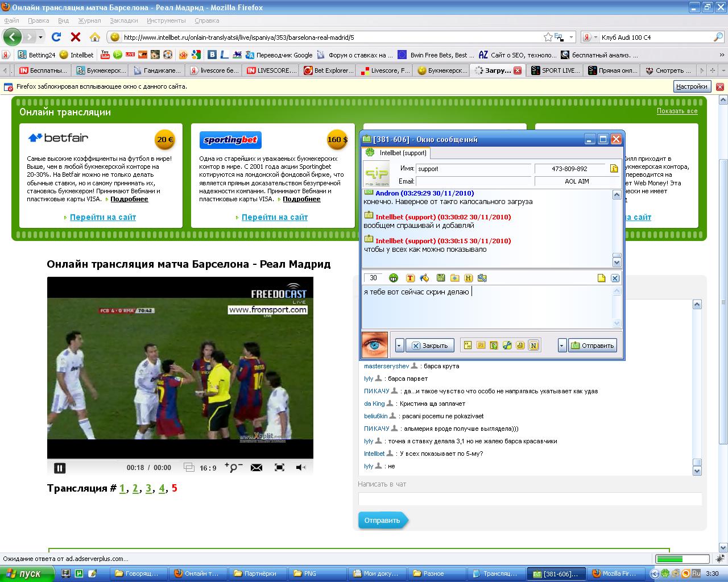Mute the video player sound

tap(301, 467)
